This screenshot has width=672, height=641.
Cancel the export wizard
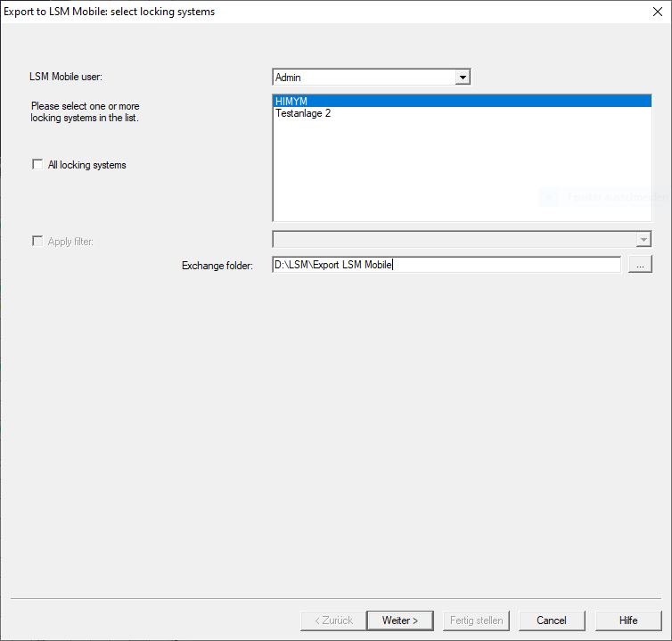coord(551,620)
